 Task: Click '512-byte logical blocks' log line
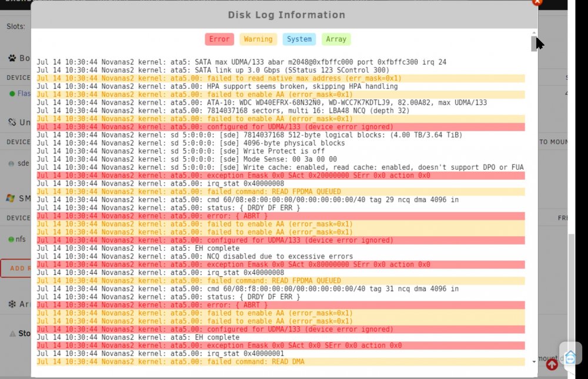249,135
